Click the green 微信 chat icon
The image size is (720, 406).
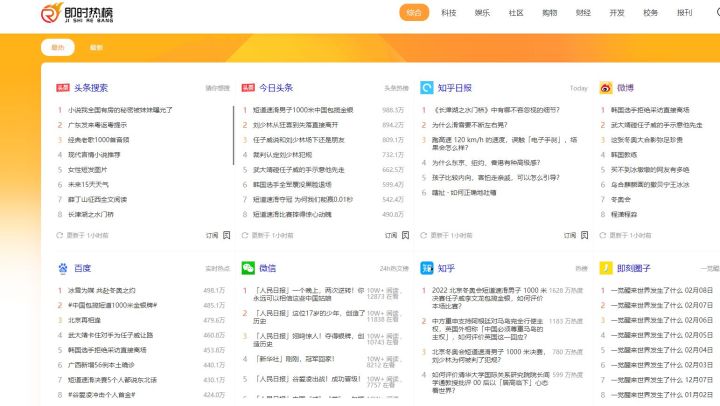[x=248, y=268]
